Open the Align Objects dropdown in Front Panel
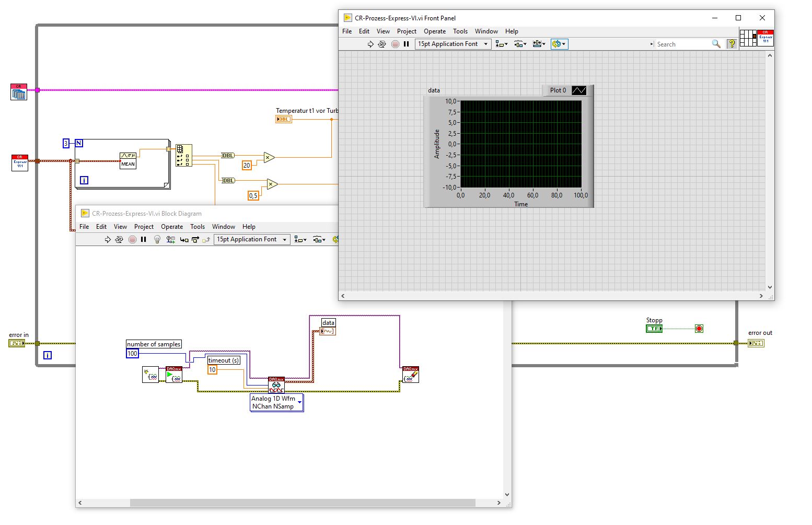This screenshot has width=812, height=525. coord(502,44)
